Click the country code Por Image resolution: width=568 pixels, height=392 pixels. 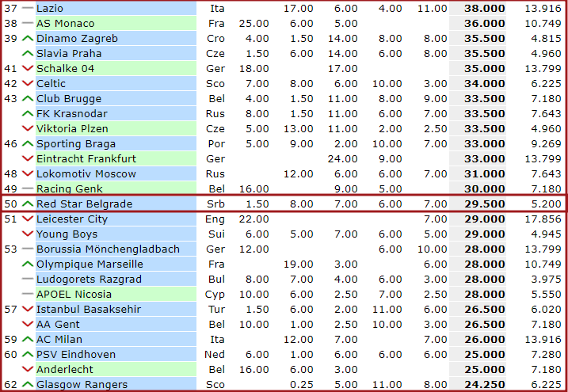click(216, 143)
